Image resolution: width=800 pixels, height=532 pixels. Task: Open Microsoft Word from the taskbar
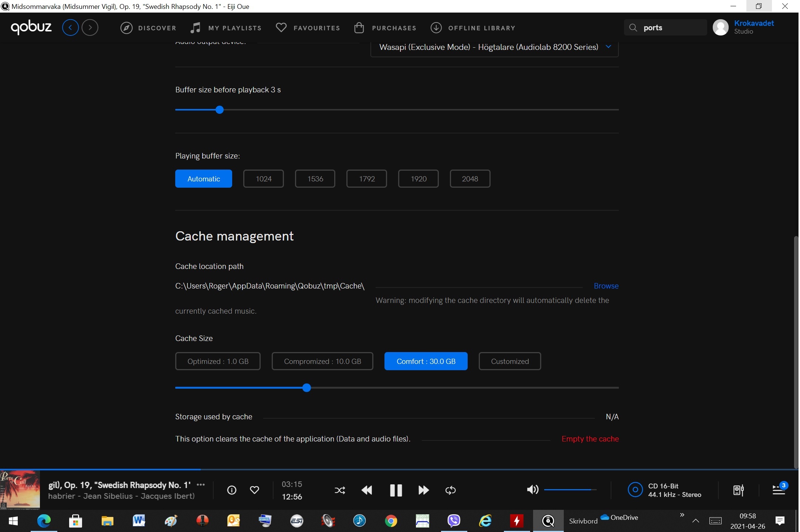139,521
